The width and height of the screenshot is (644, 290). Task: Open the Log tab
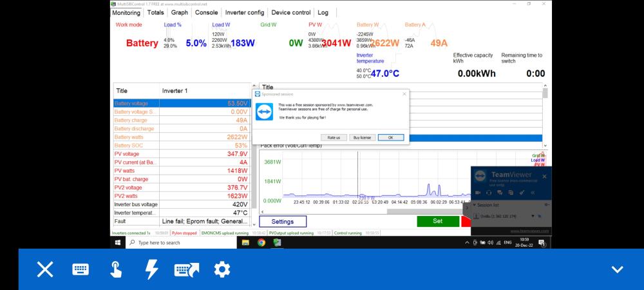click(323, 13)
